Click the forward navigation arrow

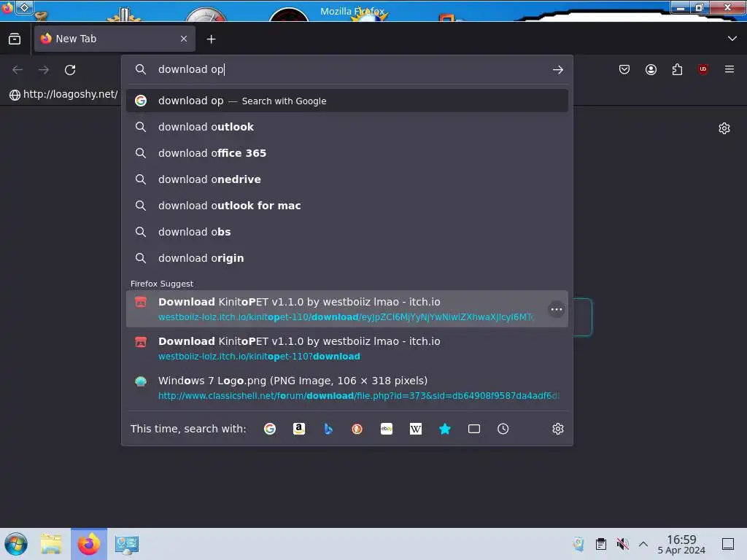click(44, 69)
